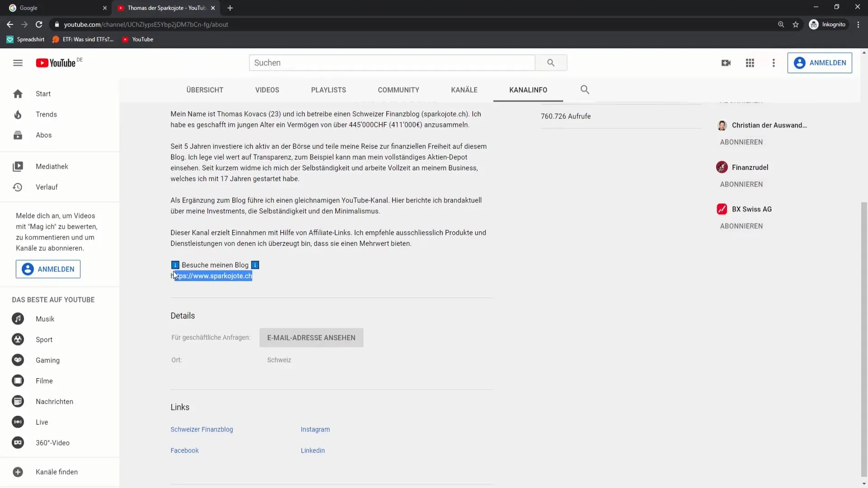
Task: Click E-MAIL-ADRESSE ANSEHEN button
Action: 311,338
